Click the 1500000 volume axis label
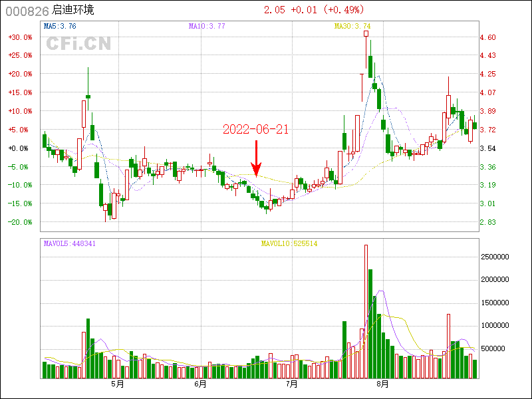Viewport: 532px width, 399px height. tap(495, 303)
